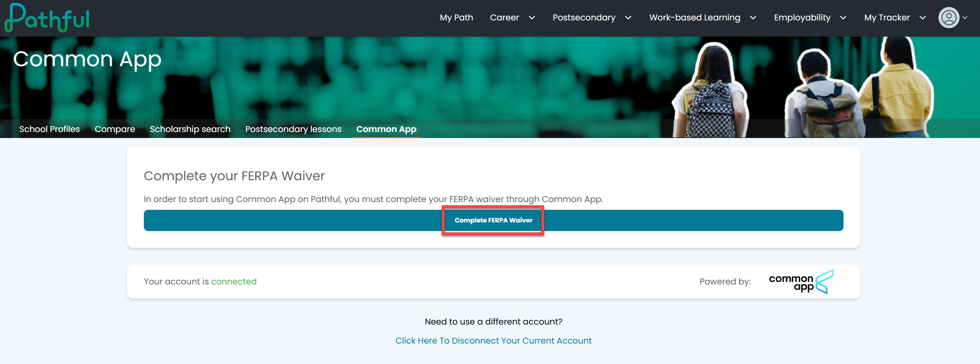This screenshot has height=364, width=980.
Task: Click 'Need to use a different account?' text
Action: [x=494, y=321]
